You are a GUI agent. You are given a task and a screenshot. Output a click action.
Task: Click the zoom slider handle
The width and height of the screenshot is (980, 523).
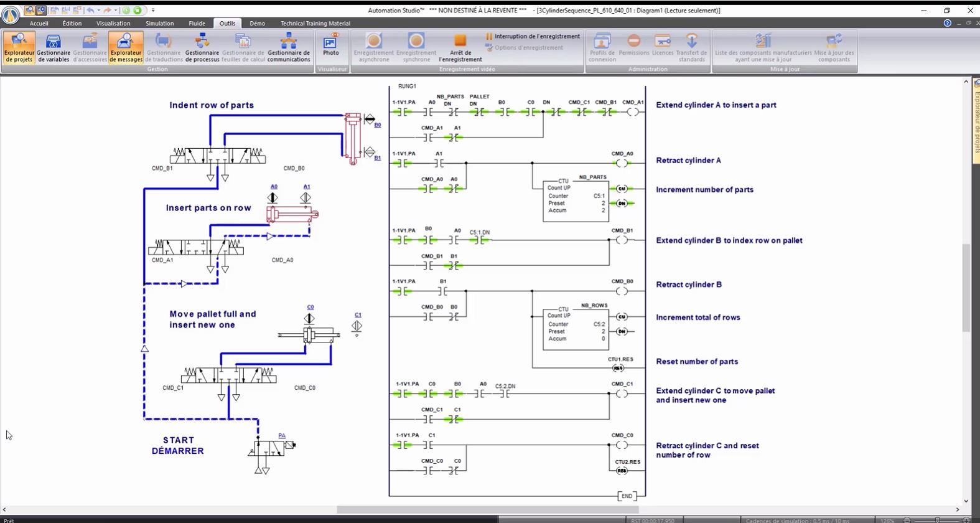[938, 520]
